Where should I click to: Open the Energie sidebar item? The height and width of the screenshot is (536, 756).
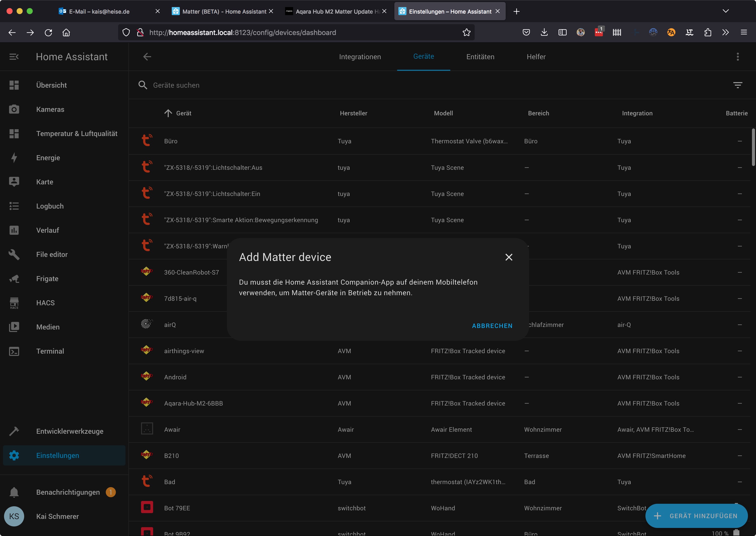(48, 158)
